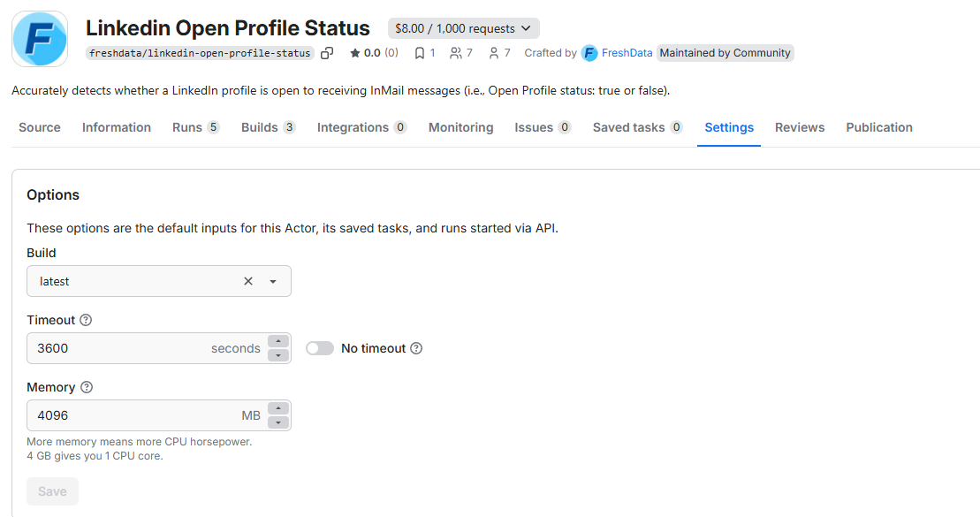
Task: Select the Settings tab
Action: click(x=729, y=127)
